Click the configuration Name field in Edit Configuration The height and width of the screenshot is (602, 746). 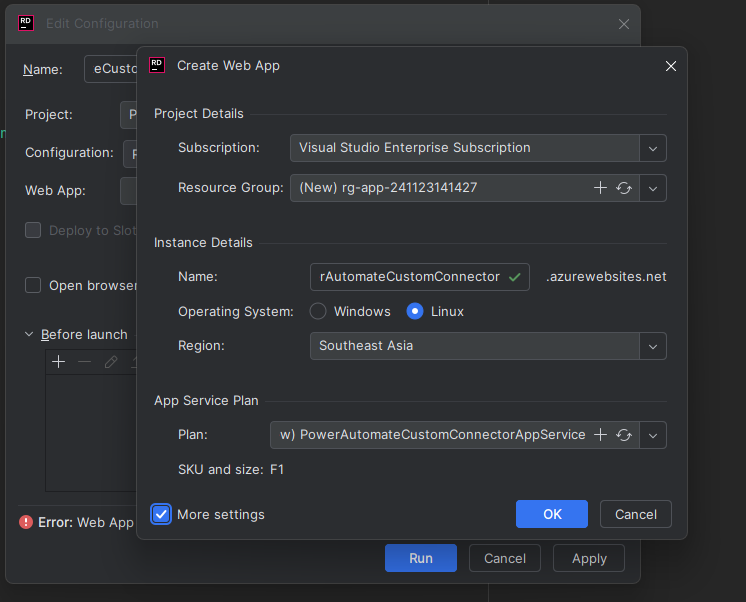pos(110,69)
